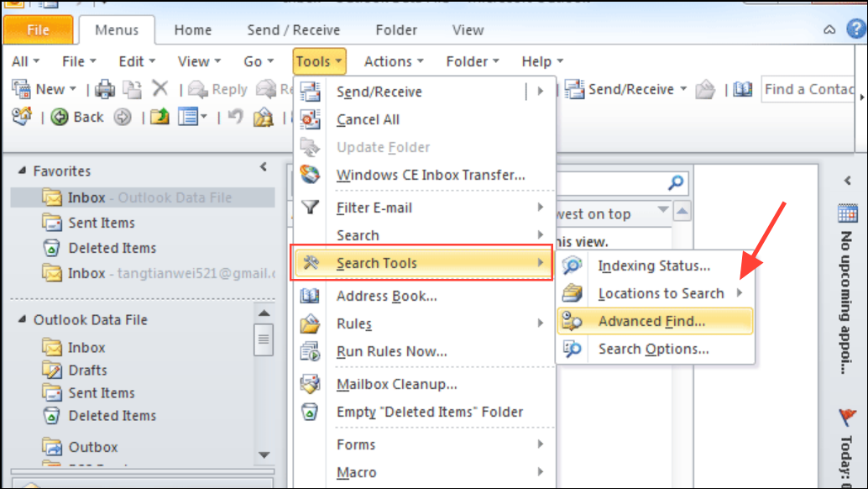
Task: Open Search Options
Action: pos(655,349)
